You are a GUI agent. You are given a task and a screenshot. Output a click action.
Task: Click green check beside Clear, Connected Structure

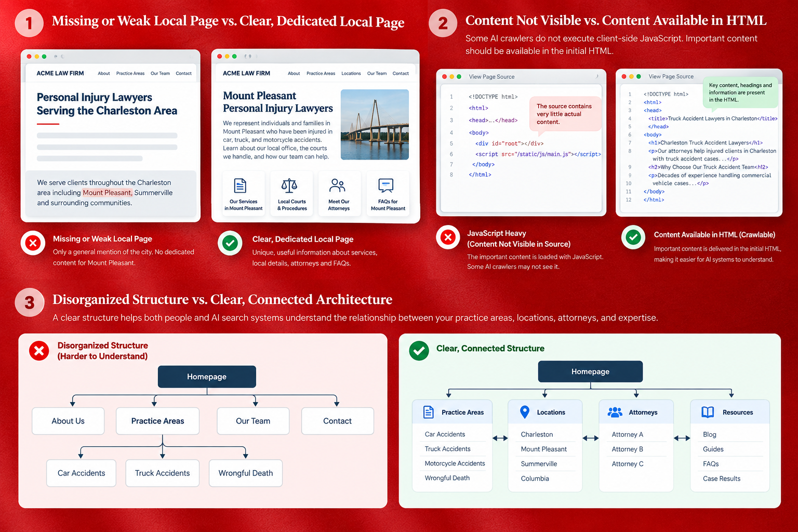[419, 351]
